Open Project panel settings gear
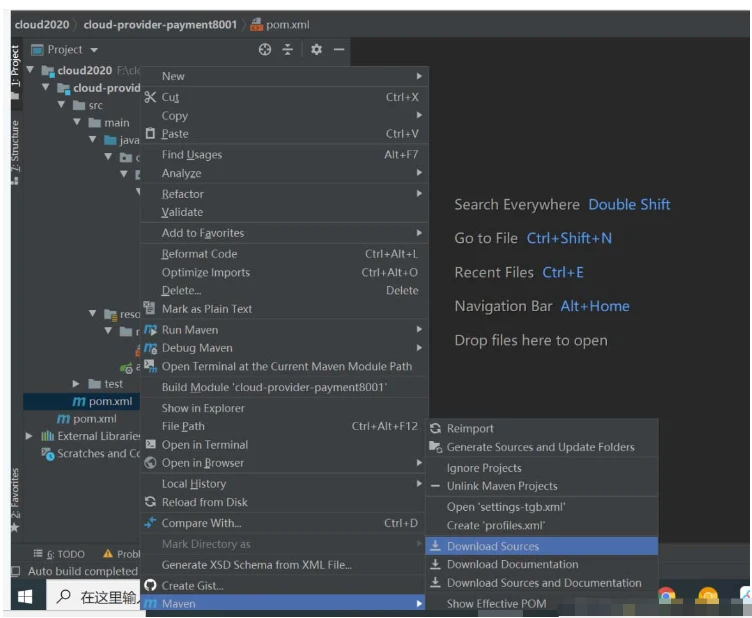The image size is (752, 618). [316, 50]
